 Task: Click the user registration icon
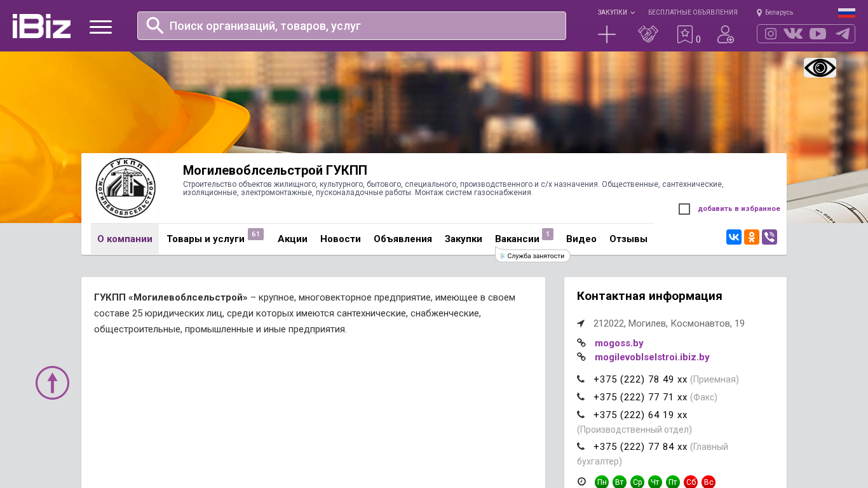(x=726, y=34)
